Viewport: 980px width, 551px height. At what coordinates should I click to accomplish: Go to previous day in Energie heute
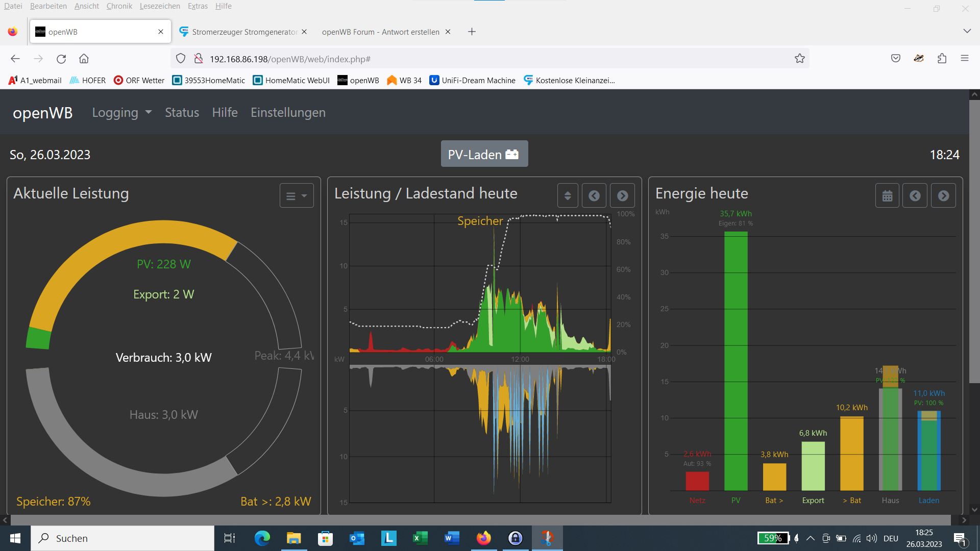(x=915, y=196)
